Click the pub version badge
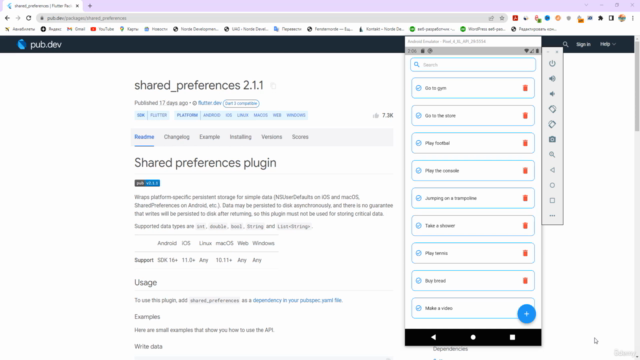 [147, 183]
